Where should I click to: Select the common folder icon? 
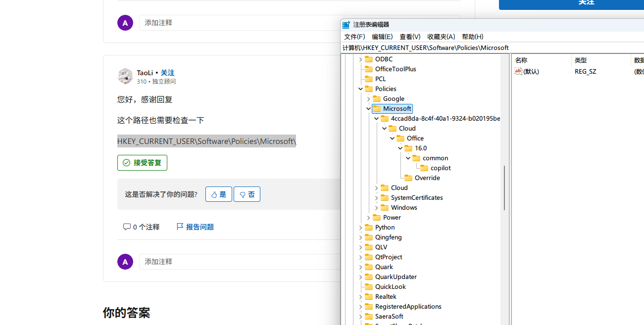tap(416, 158)
